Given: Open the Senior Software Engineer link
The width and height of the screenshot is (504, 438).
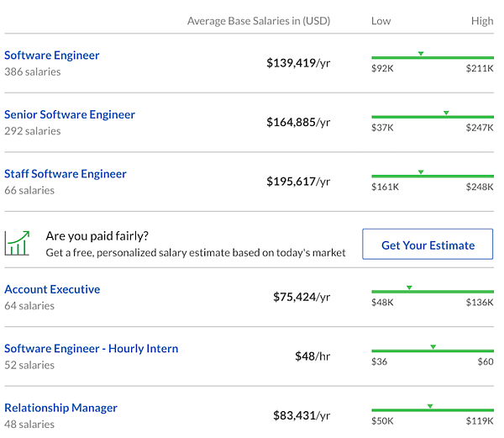Looking at the screenshot, I should (70, 114).
